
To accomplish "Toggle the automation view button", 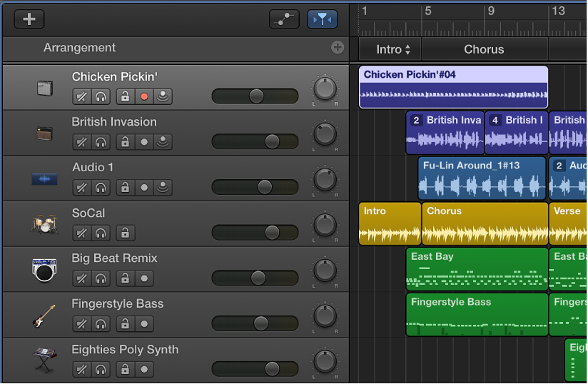I will coord(284,19).
